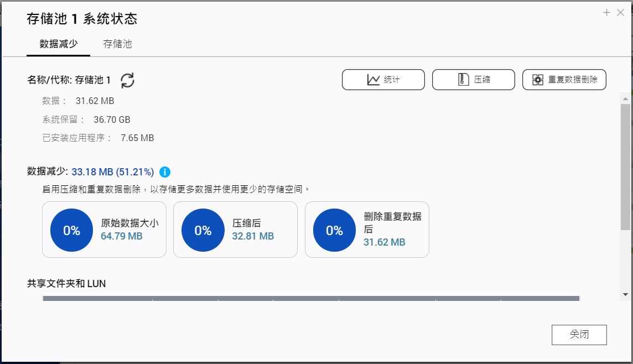Select the 数据减少 tab

58,44
